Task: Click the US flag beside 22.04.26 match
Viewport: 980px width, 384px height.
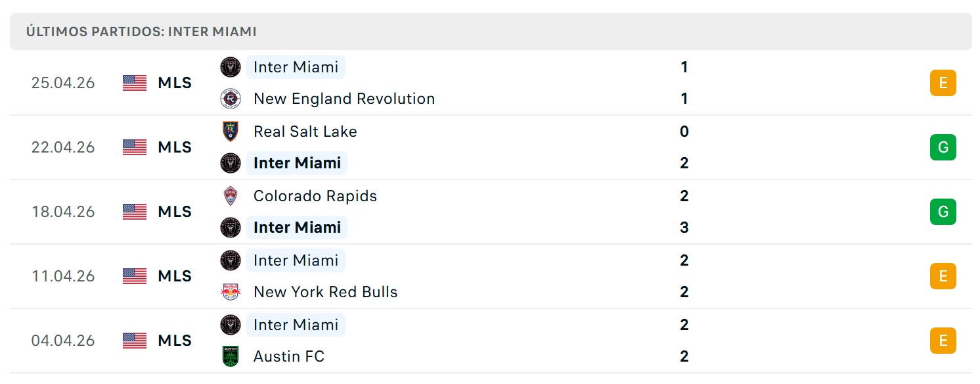Action: point(135,147)
